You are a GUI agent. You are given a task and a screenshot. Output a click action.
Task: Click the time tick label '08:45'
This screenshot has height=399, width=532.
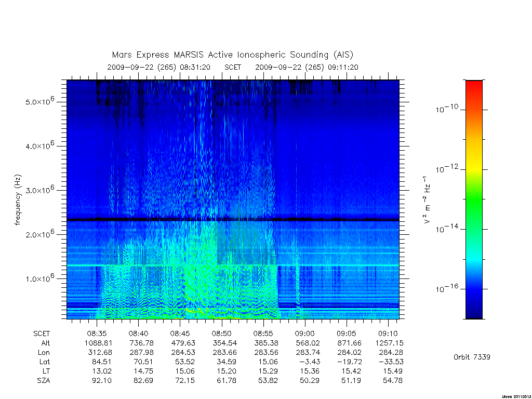(180, 334)
